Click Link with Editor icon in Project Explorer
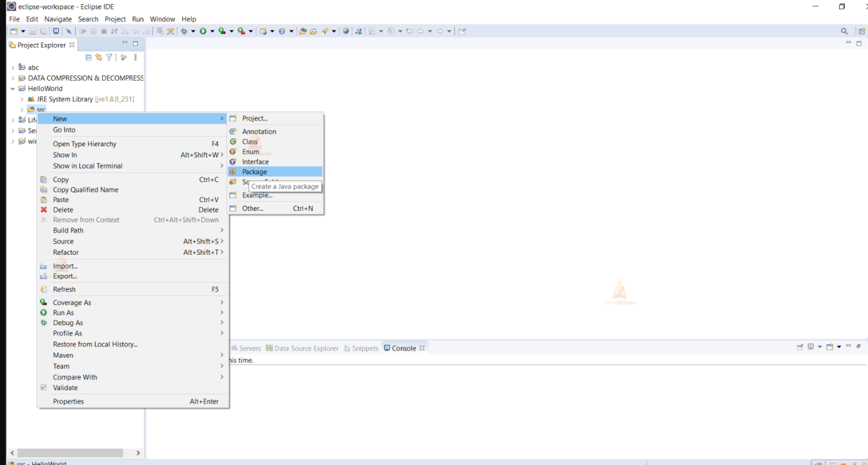The height and width of the screenshot is (465, 868). (x=99, y=57)
